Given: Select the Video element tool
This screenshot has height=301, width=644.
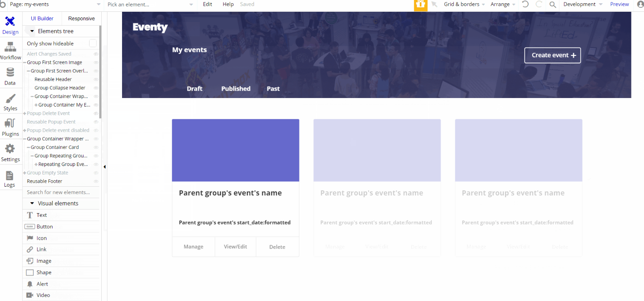Looking at the screenshot, I should pos(61,295).
